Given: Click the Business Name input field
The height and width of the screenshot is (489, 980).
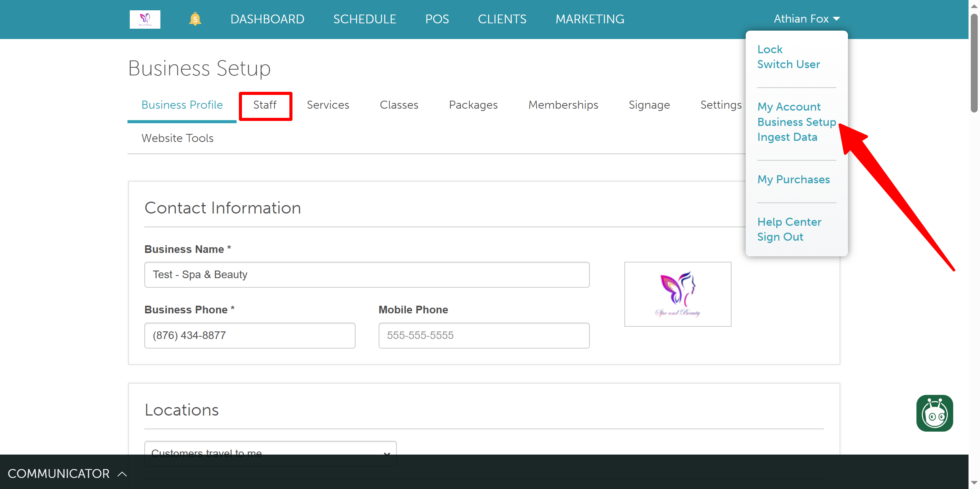Looking at the screenshot, I should [366, 275].
